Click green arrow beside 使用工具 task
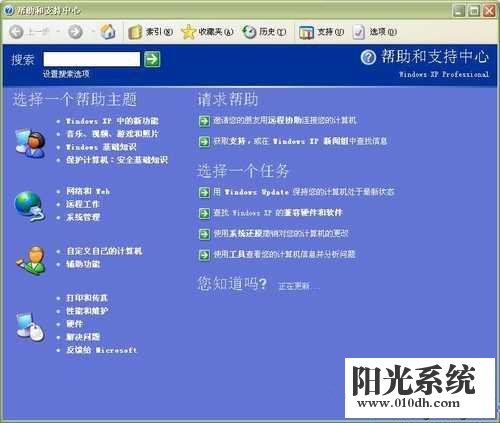The image size is (500, 423). (x=204, y=255)
